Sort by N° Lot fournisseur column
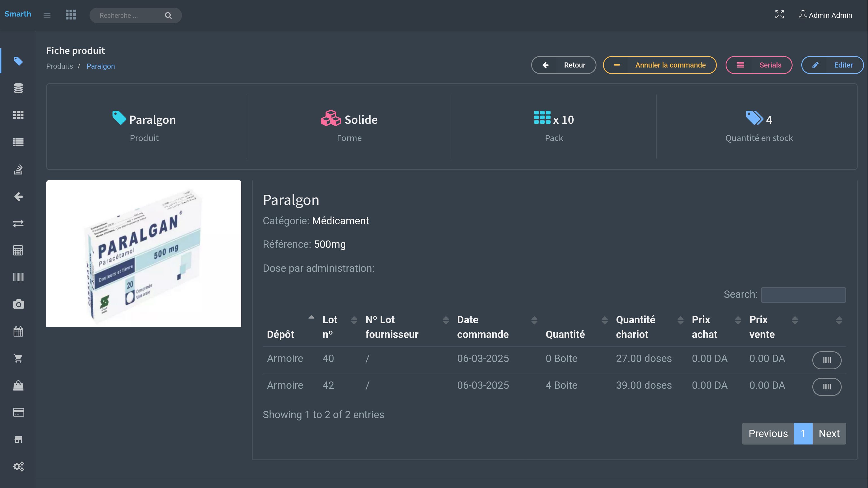Viewport: 868px width, 488px height. pos(407,327)
